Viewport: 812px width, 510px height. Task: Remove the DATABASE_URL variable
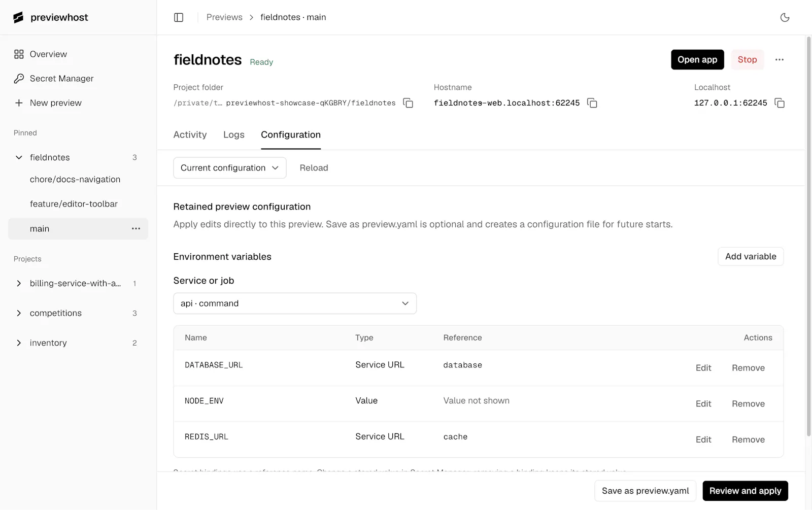[748, 368]
